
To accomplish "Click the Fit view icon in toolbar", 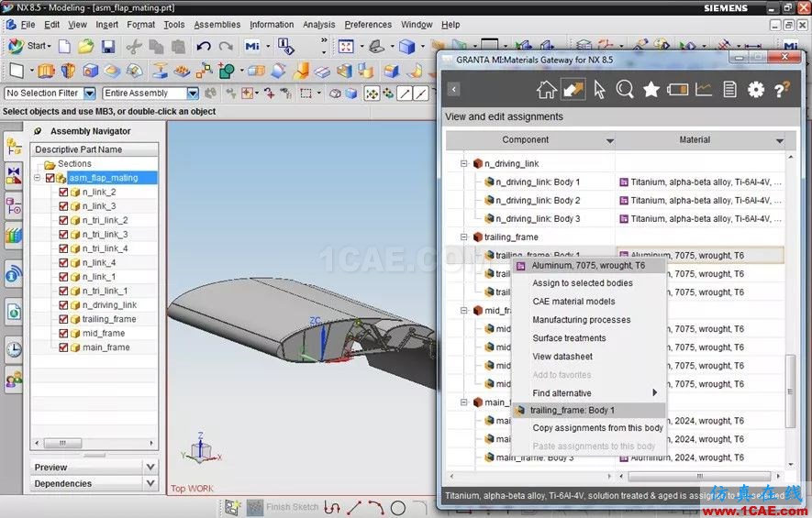I will (x=345, y=47).
